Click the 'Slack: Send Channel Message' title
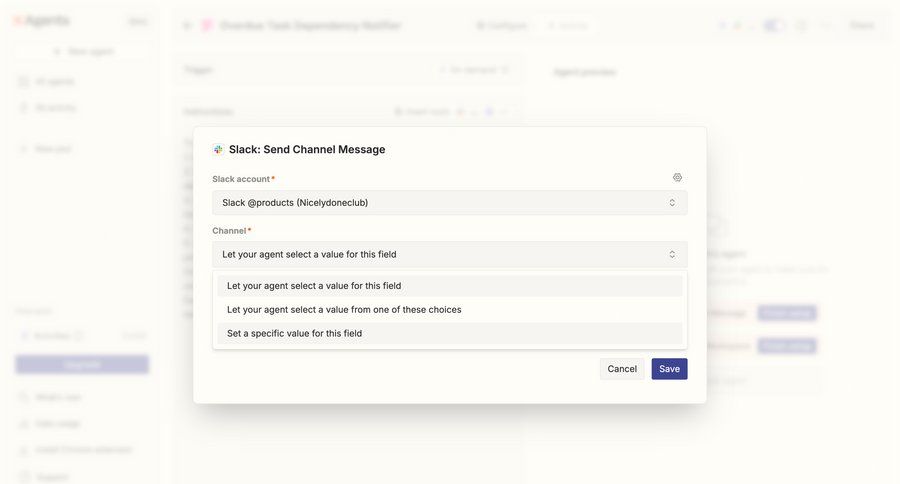 coord(307,149)
